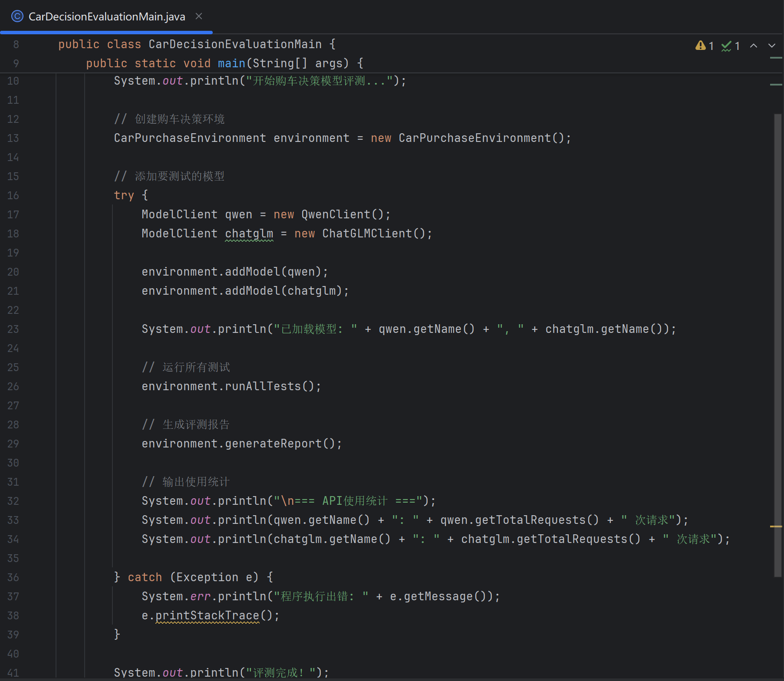Screen dimensions: 784x681
Task: Click the vertical editor scrollbar thumb
Action: pos(777,345)
